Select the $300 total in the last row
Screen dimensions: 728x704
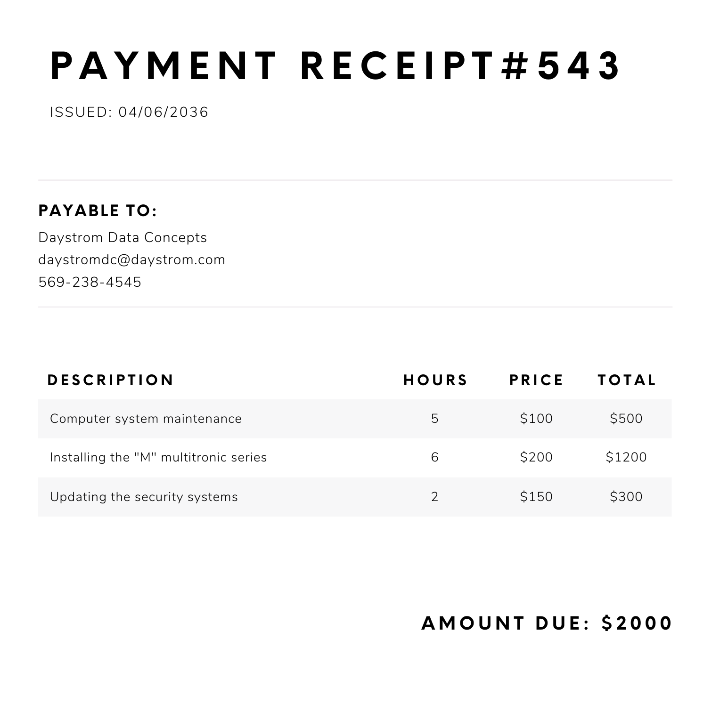tap(626, 497)
